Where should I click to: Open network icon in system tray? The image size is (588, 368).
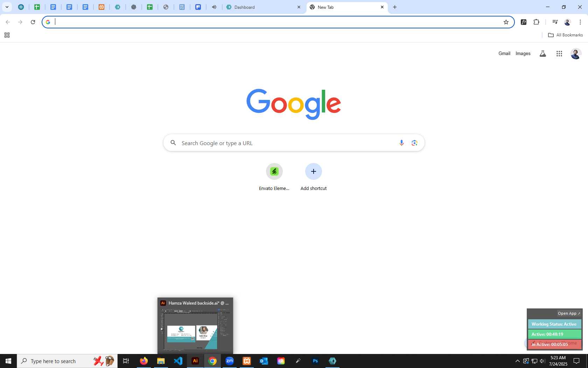(x=534, y=361)
